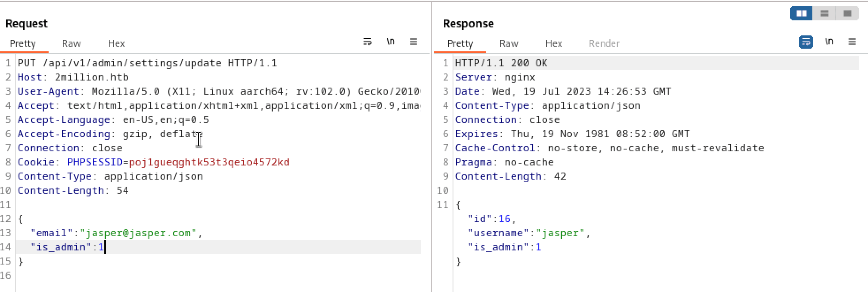Click the jasper@jasper.com email value
This screenshot has width=868, height=292.
coord(138,233)
